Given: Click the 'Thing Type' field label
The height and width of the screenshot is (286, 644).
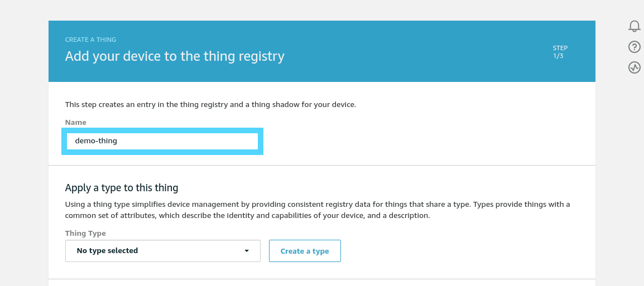Looking at the screenshot, I should click(85, 233).
